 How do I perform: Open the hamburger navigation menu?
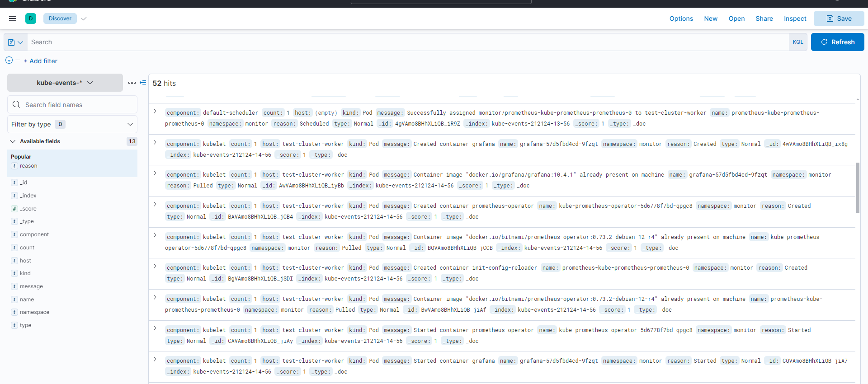coord(13,19)
